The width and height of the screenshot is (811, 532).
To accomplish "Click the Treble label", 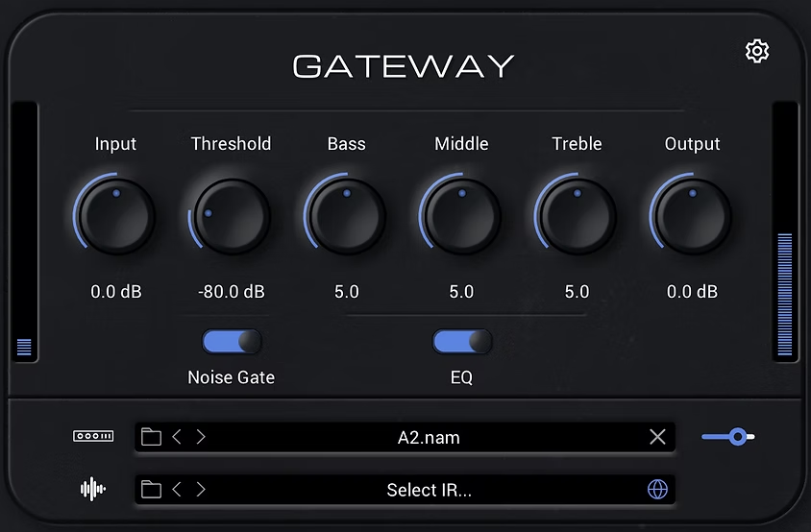I will click(x=577, y=144).
